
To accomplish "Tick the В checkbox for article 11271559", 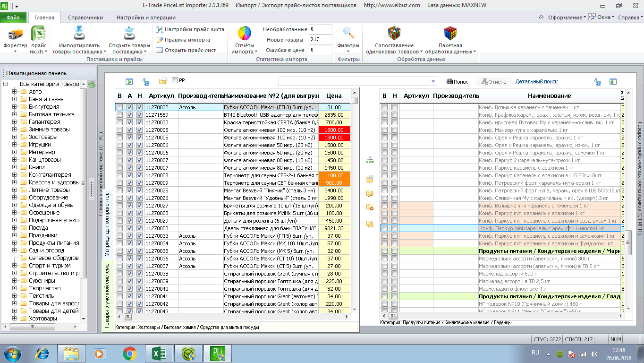I will click(120, 115).
